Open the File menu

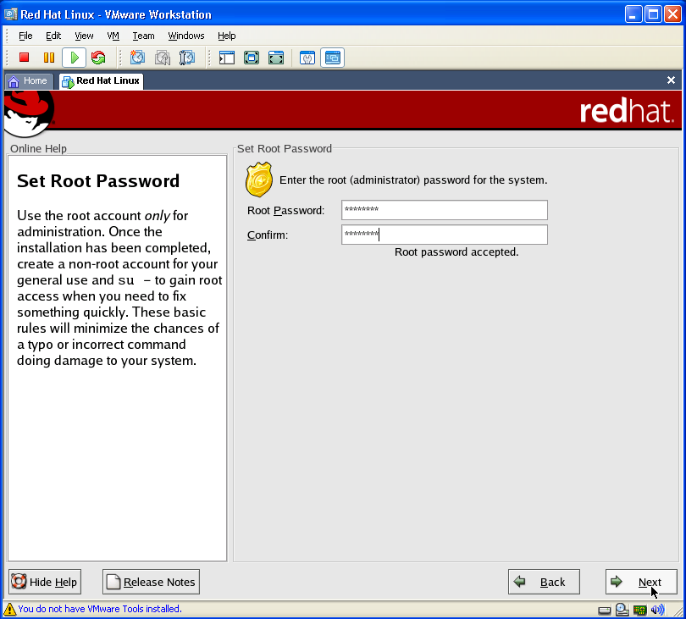[25, 35]
